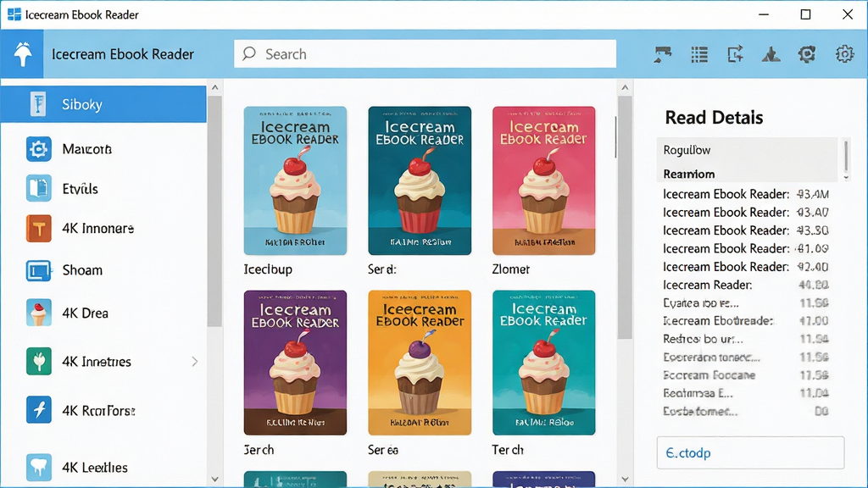Click the 4K Drea cupcake icon

[39, 313]
